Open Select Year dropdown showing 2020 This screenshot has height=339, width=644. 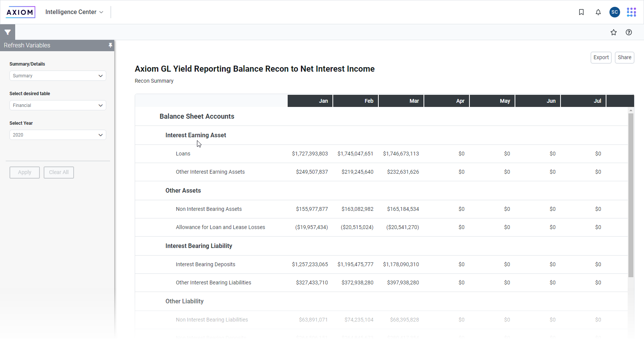click(x=58, y=135)
